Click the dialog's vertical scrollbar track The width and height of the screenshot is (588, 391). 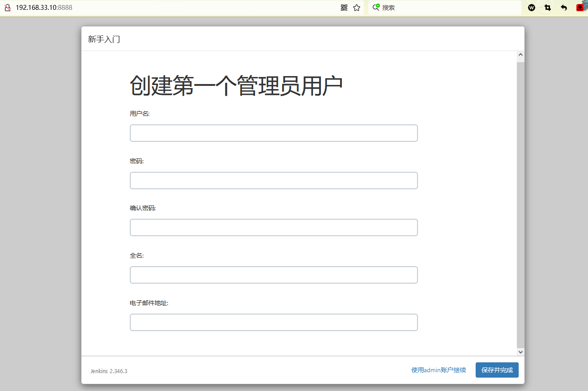coord(520,201)
